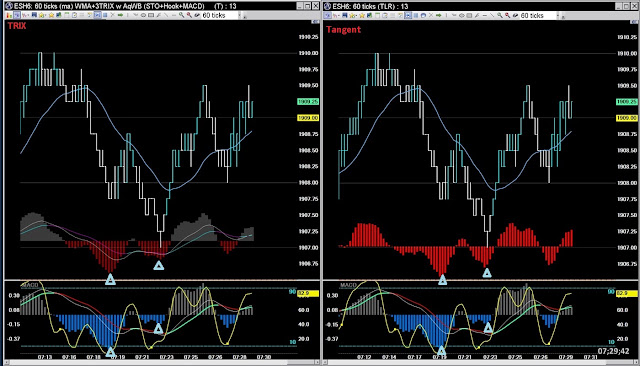Choose the rectangle drawing tool in right toolbar
This screenshot has width=640, height=366.
click(469, 15)
